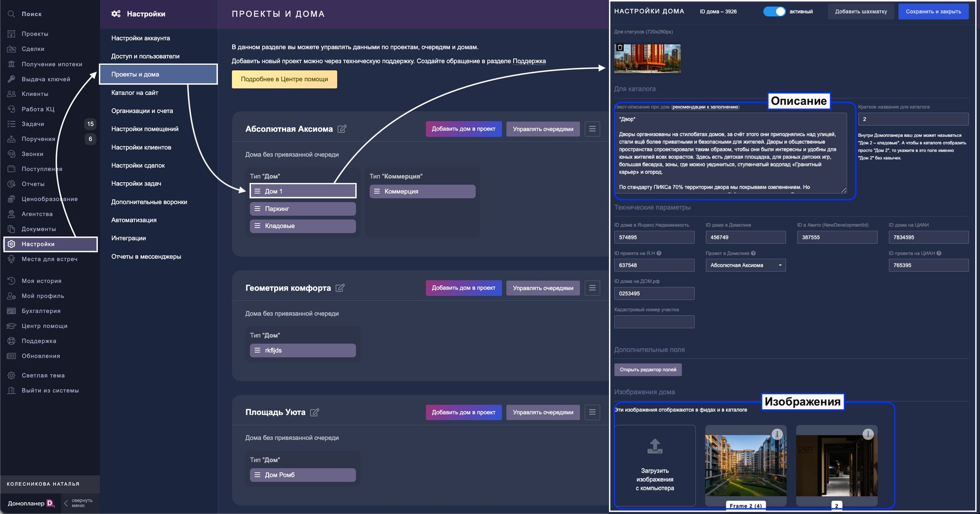This screenshot has width=980, height=514.
Task: Collapse the sidebar with свернуть меню
Action: [x=78, y=503]
